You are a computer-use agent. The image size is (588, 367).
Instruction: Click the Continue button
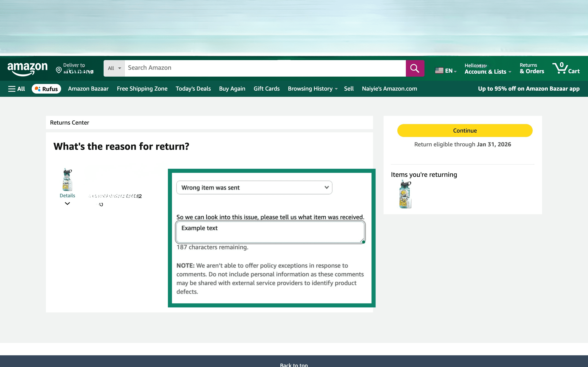pyautogui.click(x=464, y=130)
